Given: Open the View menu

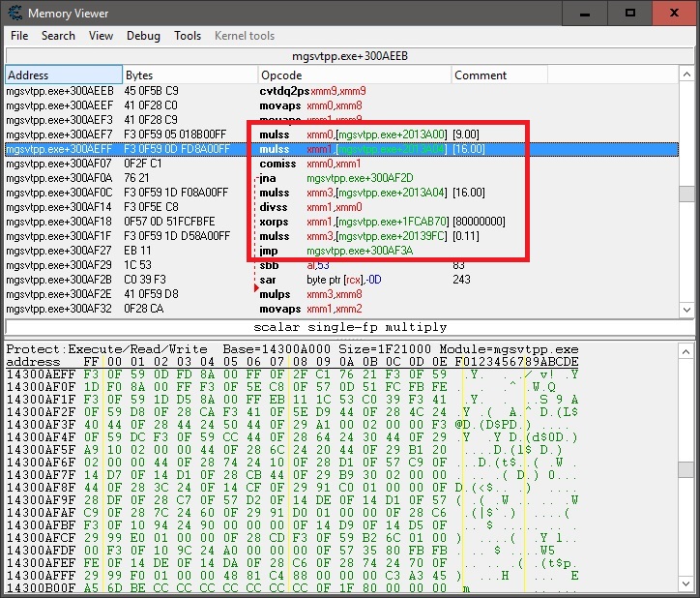Looking at the screenshot, I should click(x=101, y=36).
